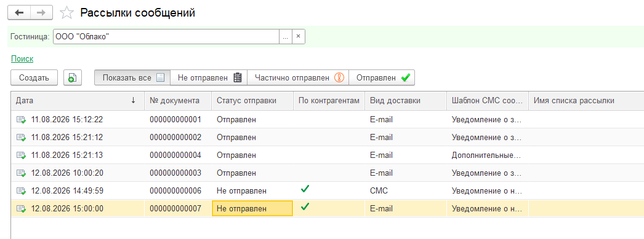
Task: Sort by Дата column header
Action: tap(78, 101)
